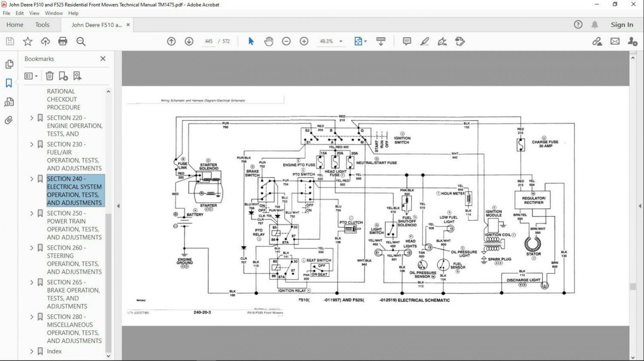
Task: Zoom out with minus icon
Action: click(286, 41)
